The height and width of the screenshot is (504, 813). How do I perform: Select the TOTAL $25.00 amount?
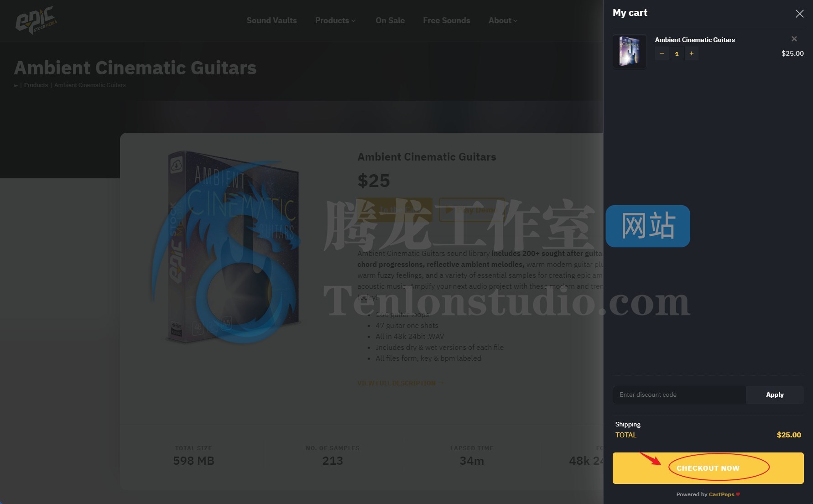(789, 435)
